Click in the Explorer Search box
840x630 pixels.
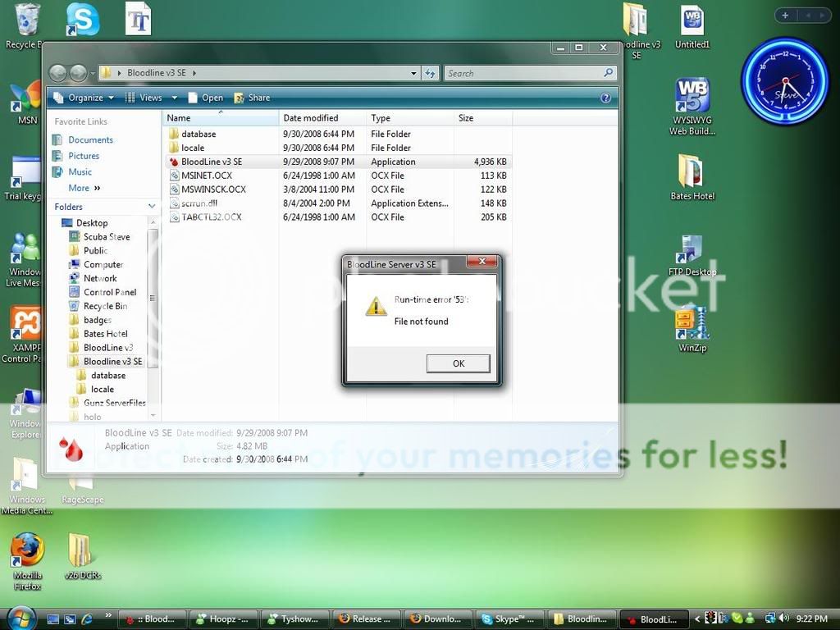click(531, 73)
